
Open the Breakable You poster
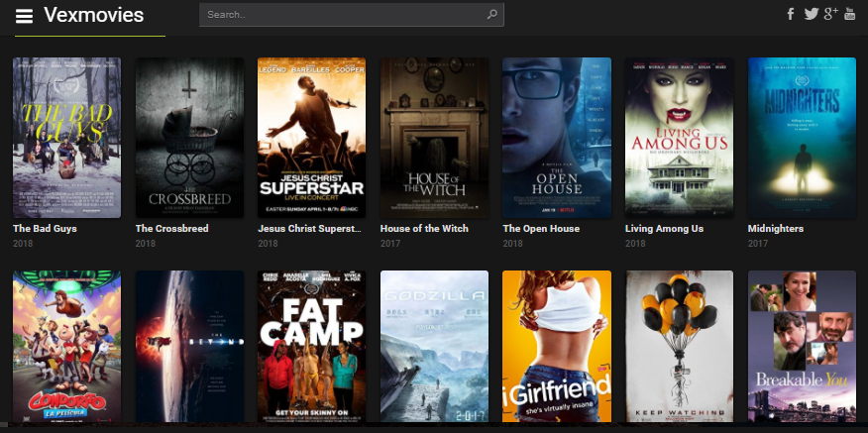[802, 347]
